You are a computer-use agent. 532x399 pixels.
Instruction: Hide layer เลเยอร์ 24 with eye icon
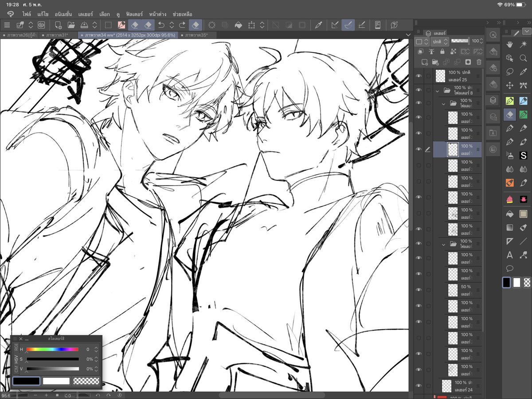tap(419, 386)
